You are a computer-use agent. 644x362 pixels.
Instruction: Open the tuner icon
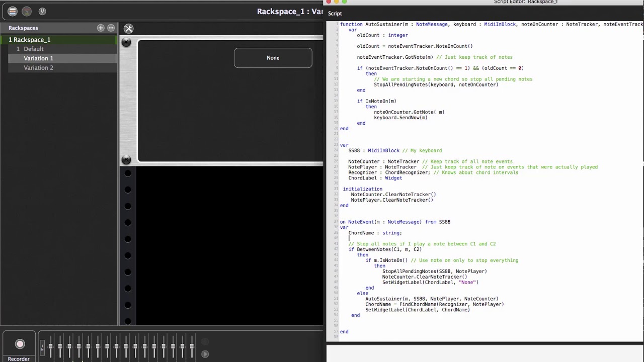click(42, 11)
